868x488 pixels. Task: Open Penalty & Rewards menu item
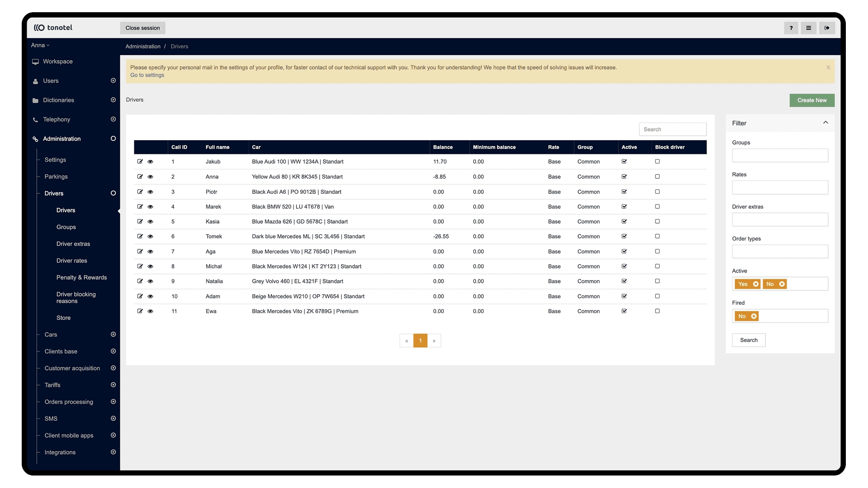click(81, 277)
